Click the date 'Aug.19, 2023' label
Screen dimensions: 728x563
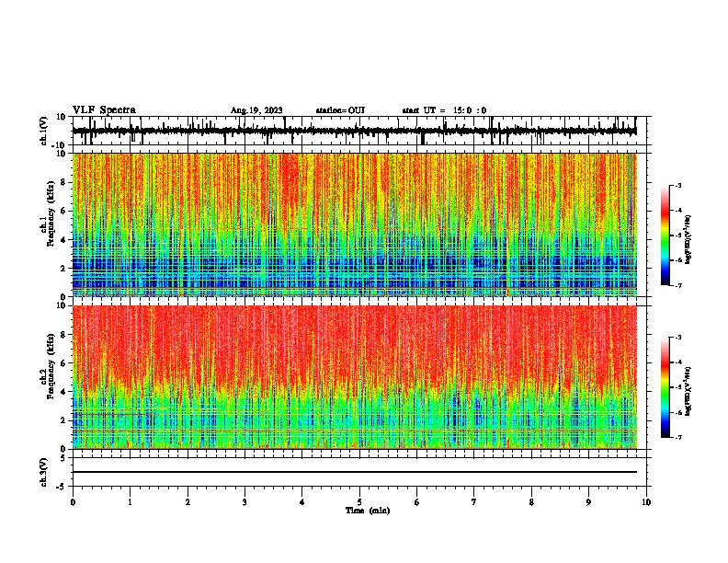(x=256, y=110)
